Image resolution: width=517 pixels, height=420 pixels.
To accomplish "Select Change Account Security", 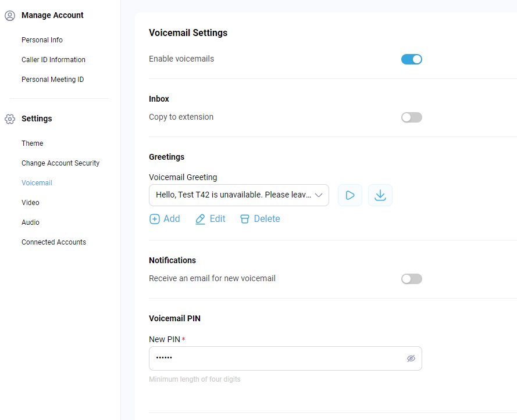I will 60,163.
